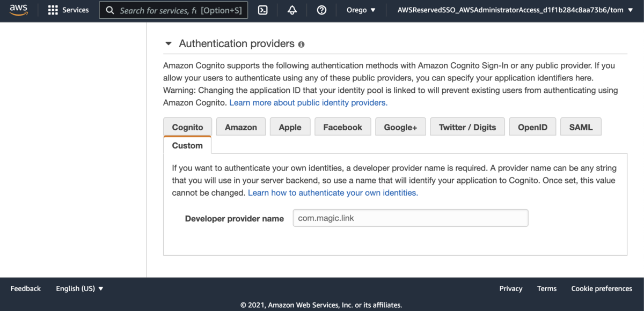Open the help question mark menu
644x311 pixels.
pyautogui.click(x=321, y=10)
